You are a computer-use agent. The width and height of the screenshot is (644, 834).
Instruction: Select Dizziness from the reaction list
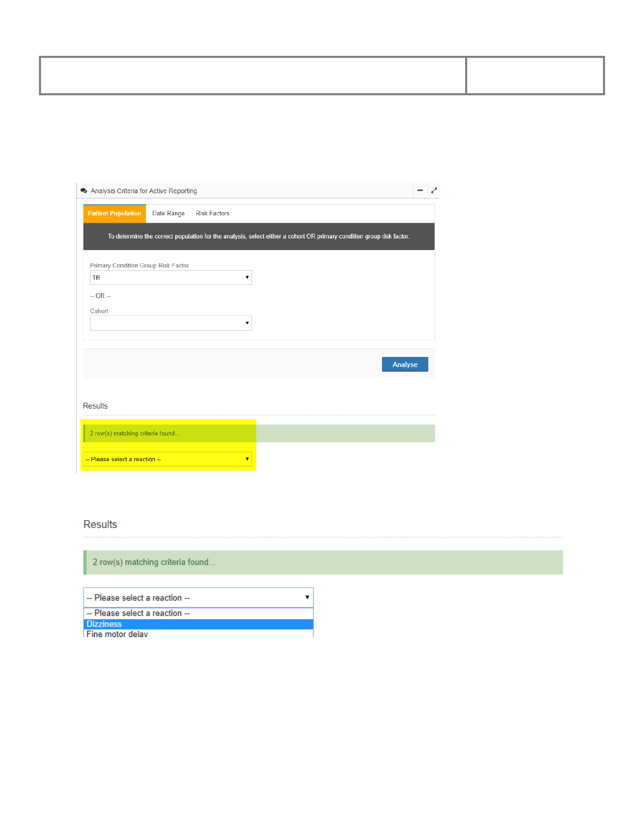coord(198,624)
